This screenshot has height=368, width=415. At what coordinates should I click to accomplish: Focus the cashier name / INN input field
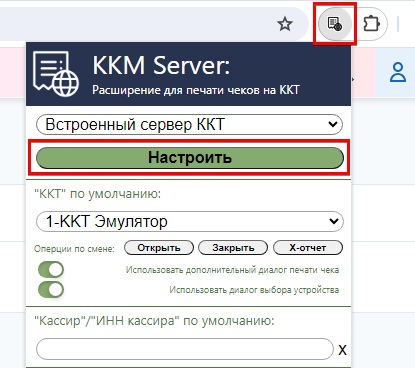185,349
